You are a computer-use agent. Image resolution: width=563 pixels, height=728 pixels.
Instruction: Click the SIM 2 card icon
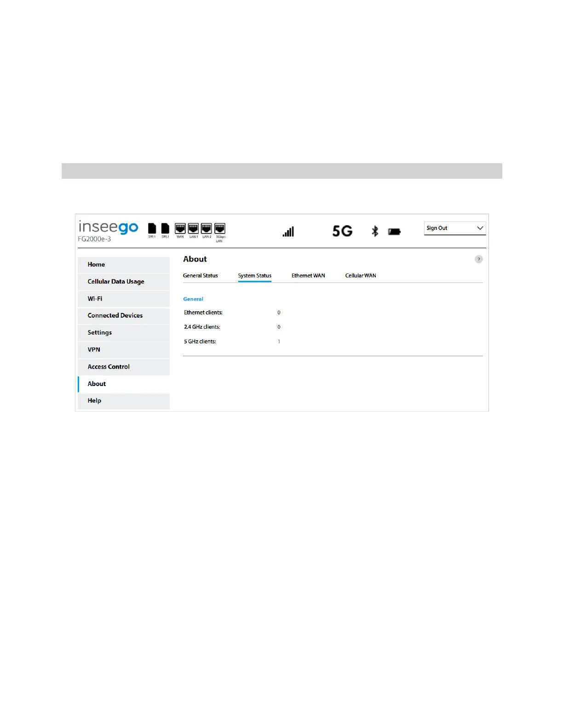[165, 228]
